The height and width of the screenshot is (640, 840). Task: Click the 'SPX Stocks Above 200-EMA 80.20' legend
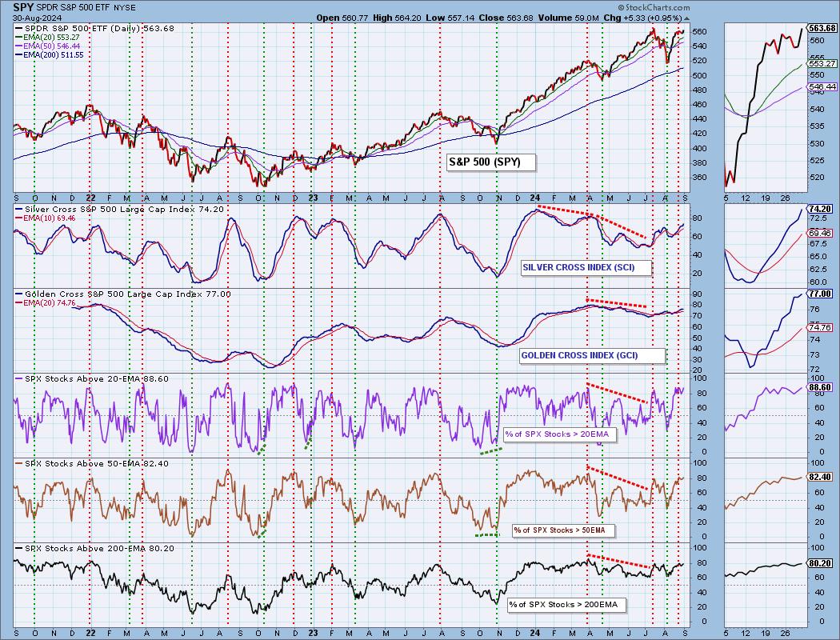click(x=94, y=548)
